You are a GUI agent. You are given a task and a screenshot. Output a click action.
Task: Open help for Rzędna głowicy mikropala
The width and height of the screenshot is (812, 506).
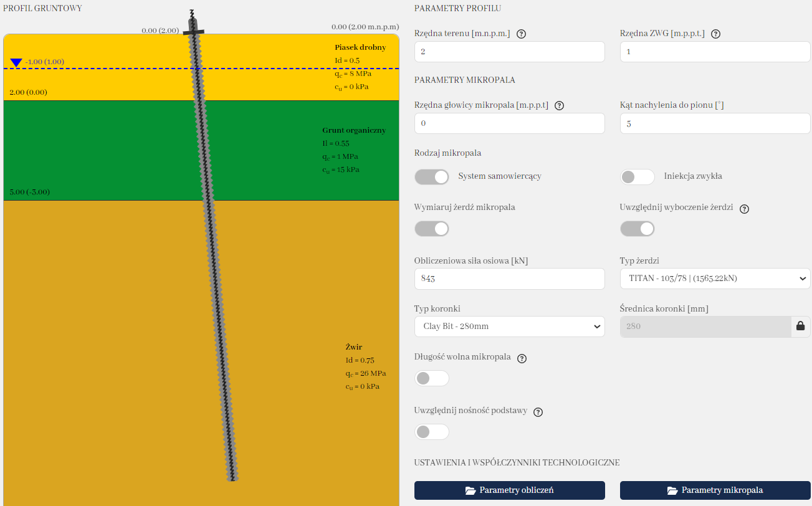pos(559,106)
